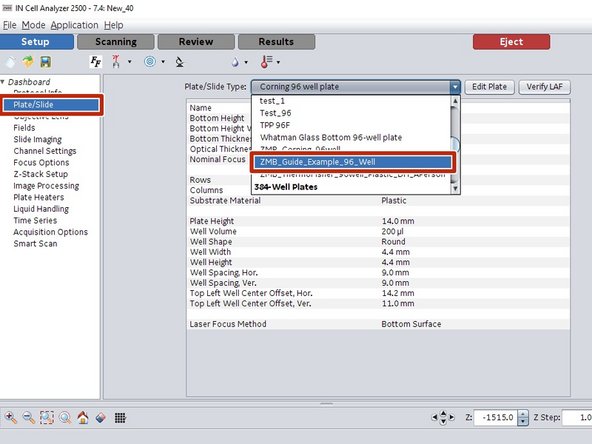Click the Edit Plate button
This screenshot has width=592, height=444.
489,87
